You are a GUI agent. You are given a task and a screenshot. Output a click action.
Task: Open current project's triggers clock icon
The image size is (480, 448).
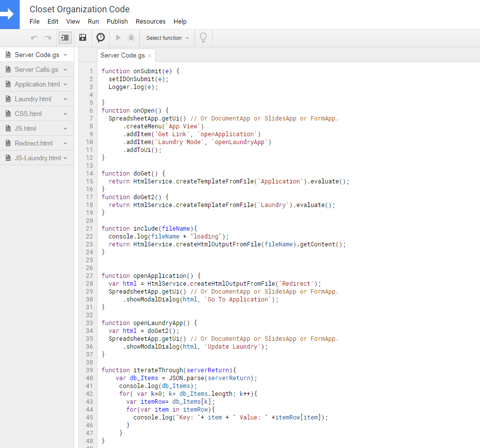pos(101,37)
